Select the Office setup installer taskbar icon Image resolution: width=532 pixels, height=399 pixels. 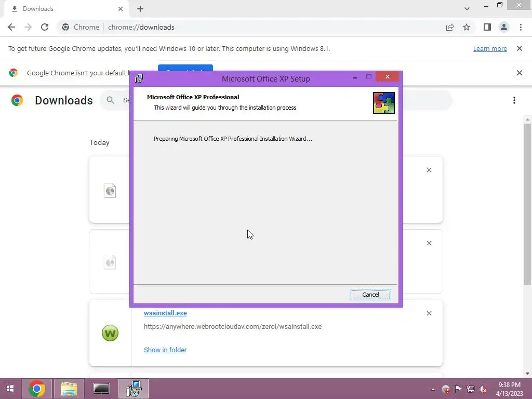(x=134, y=389)
